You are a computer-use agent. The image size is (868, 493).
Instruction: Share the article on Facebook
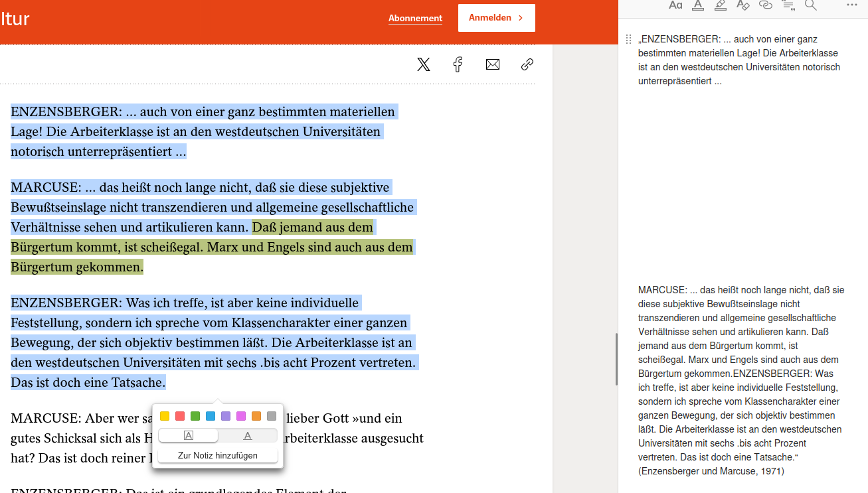click(x=458, y=64)
